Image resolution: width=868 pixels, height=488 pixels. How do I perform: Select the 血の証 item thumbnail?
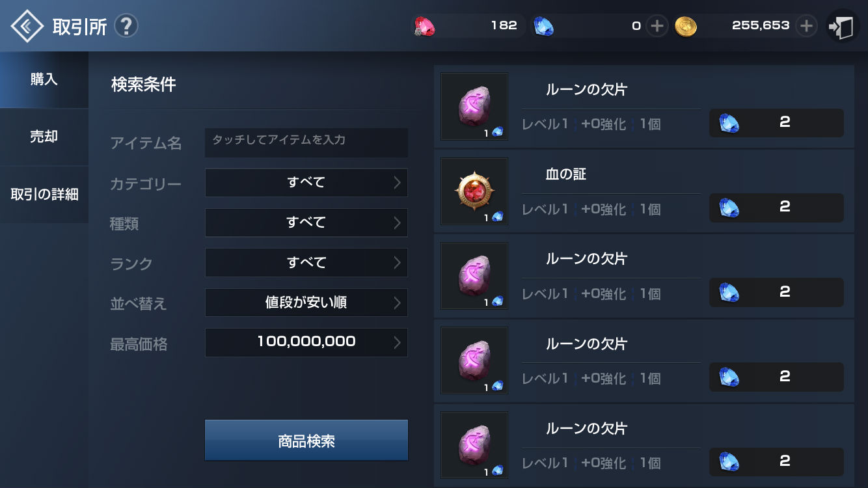tap(474, 191)
